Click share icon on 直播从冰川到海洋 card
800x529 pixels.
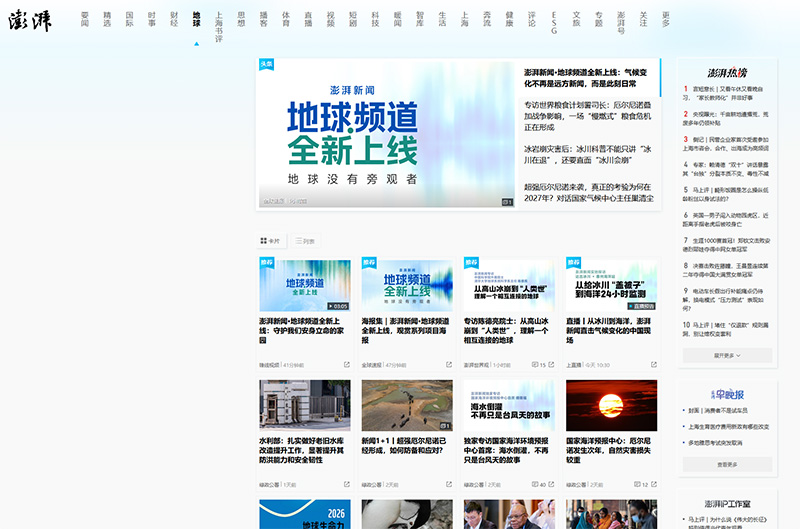click(654, 365)
